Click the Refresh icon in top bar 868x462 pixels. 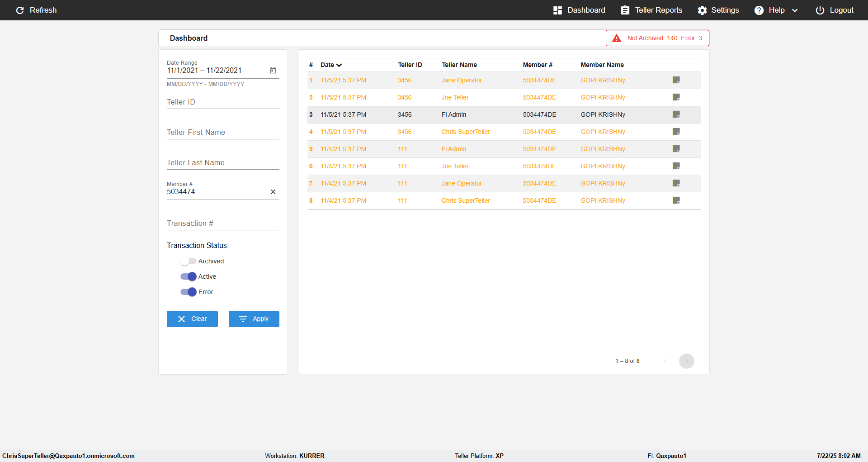[20, 10]
